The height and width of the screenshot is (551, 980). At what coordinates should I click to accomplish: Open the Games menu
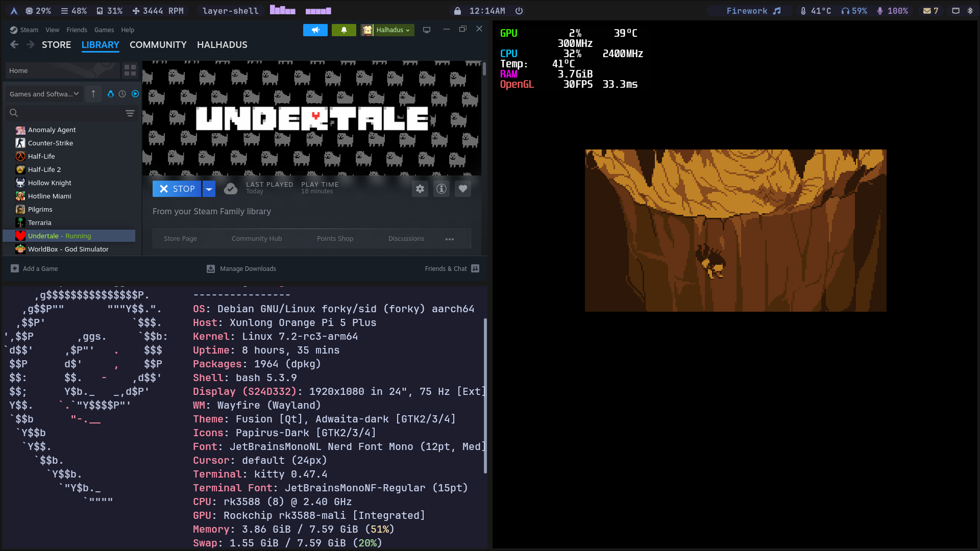click(104, 30)
